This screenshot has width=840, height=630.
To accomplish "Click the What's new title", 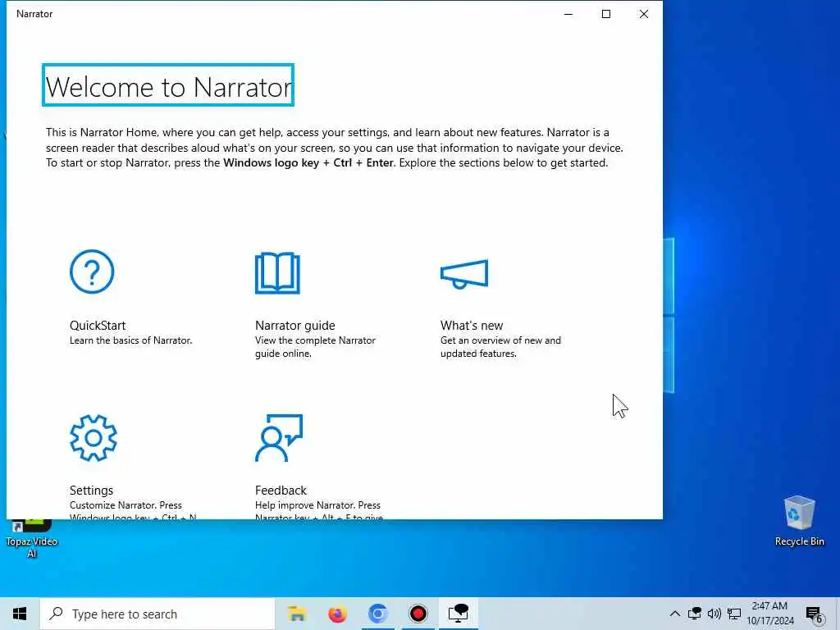I will point(472,325).
